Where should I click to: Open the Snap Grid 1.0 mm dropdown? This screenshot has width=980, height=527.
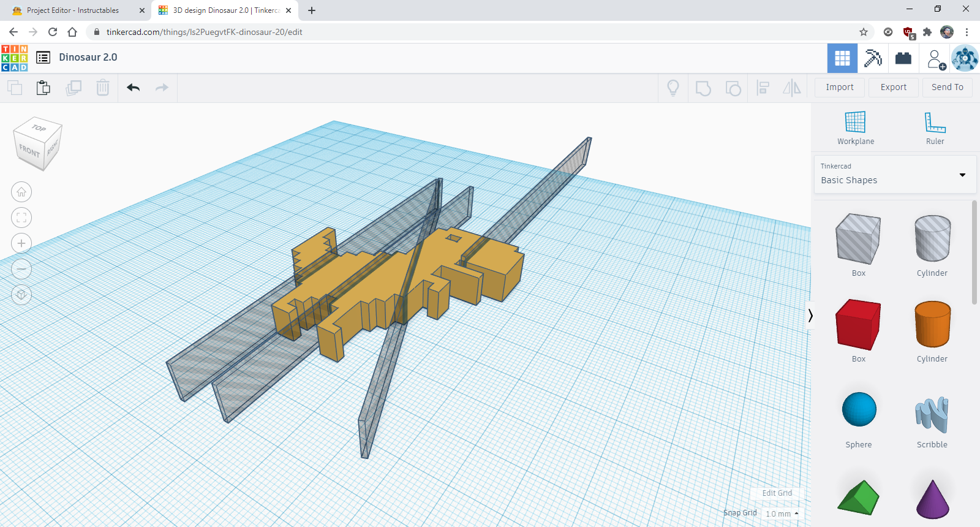point(782,514)
